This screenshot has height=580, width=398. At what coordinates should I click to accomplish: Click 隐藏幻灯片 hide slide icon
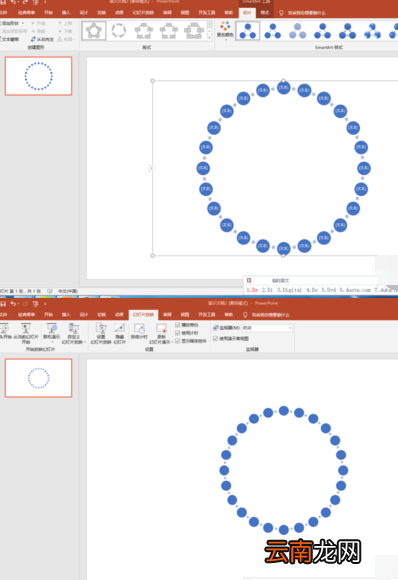(x=119, y=334)
